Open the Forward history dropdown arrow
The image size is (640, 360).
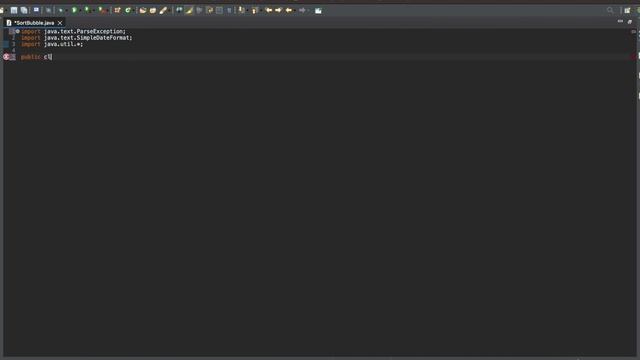[x=308, y=11]
